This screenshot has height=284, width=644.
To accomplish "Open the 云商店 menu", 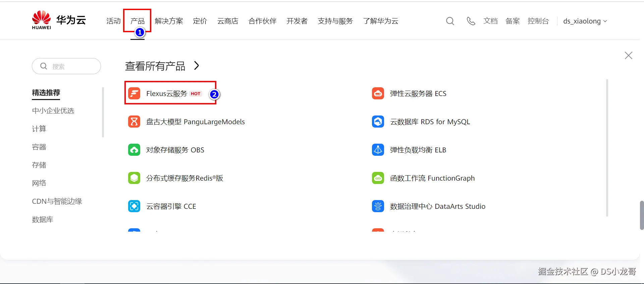I will 228,21.
